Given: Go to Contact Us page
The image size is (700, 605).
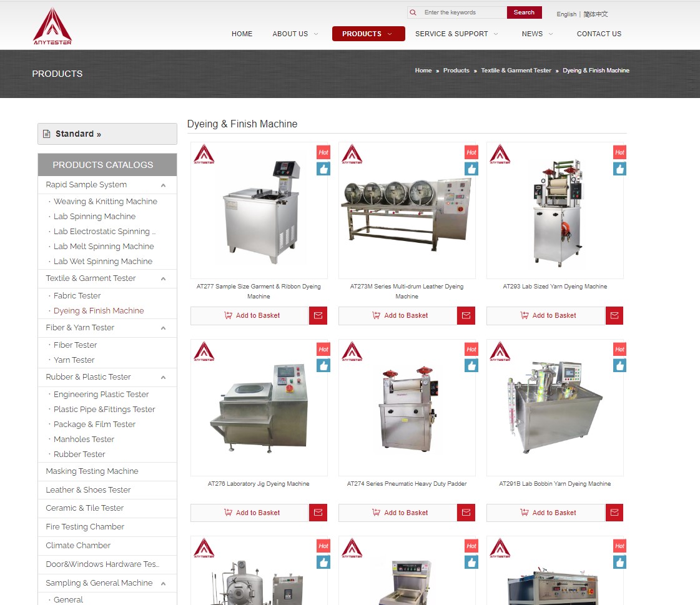Looking at the screenshot, I should [599, 34].
